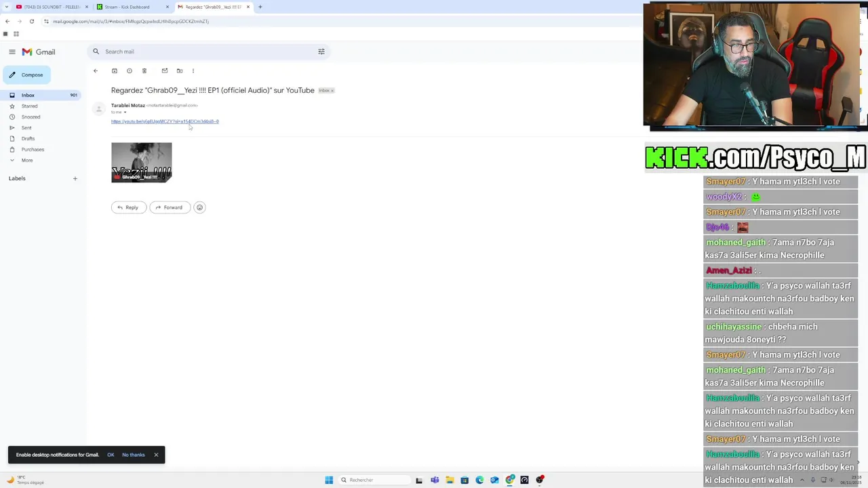Mark email as unread
868x488 pixels.
pyautogui.click(x=164, y=70)
